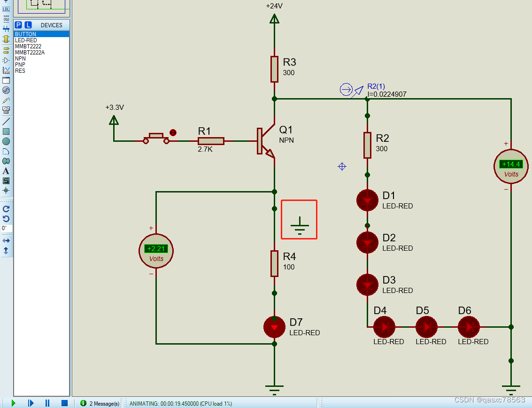This screenshot has width=532, height=408.
Task: Click the P pick devices button
Action: point(19,25)
